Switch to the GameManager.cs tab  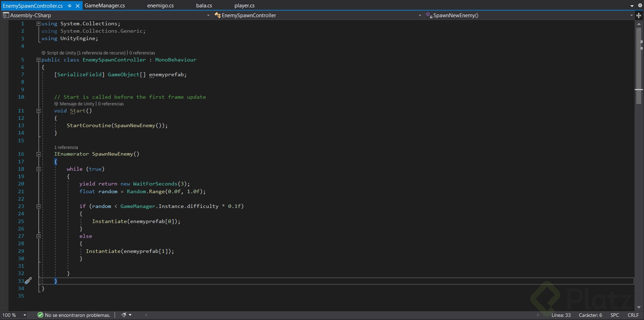pyautogui.click(x=105, y=6)
